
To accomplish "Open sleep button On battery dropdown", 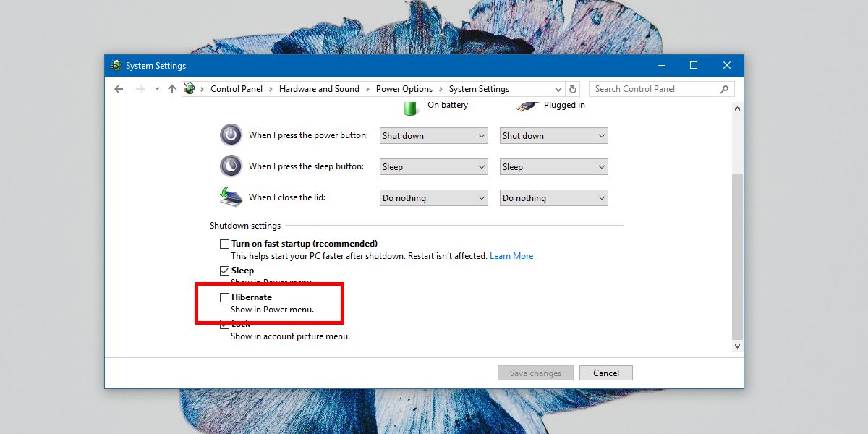I will point(433,166).
